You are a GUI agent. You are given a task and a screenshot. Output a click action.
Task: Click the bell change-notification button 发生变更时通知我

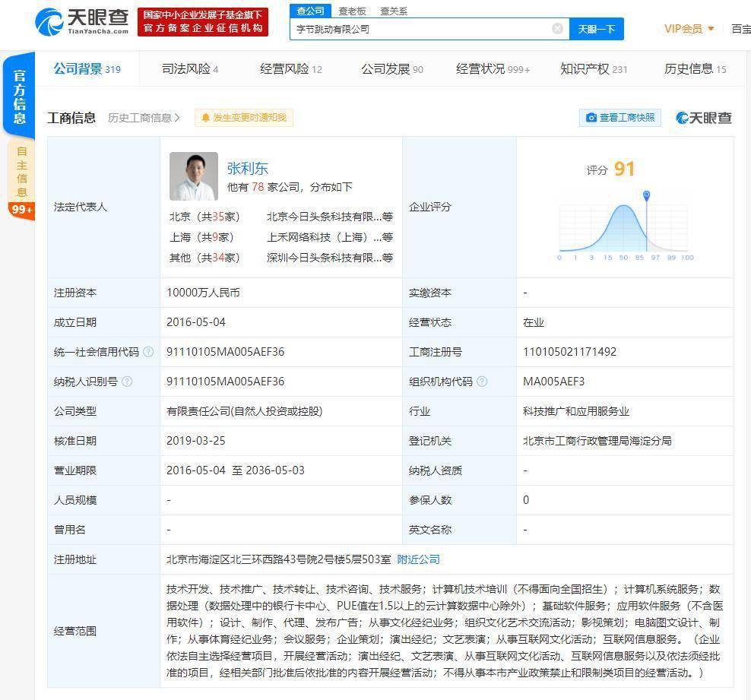click(x=244, y=118)
